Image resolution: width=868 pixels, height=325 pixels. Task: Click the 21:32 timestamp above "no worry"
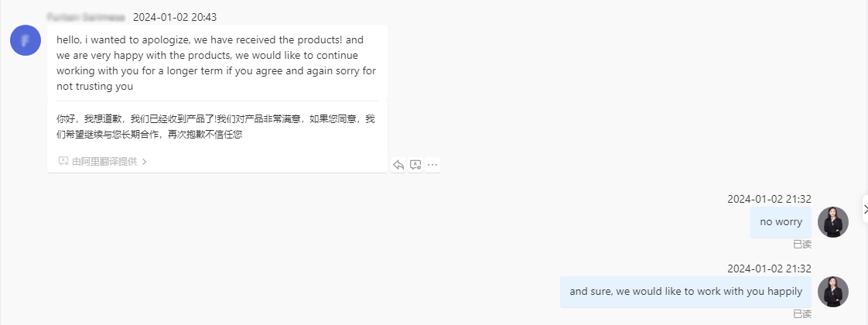769,199
